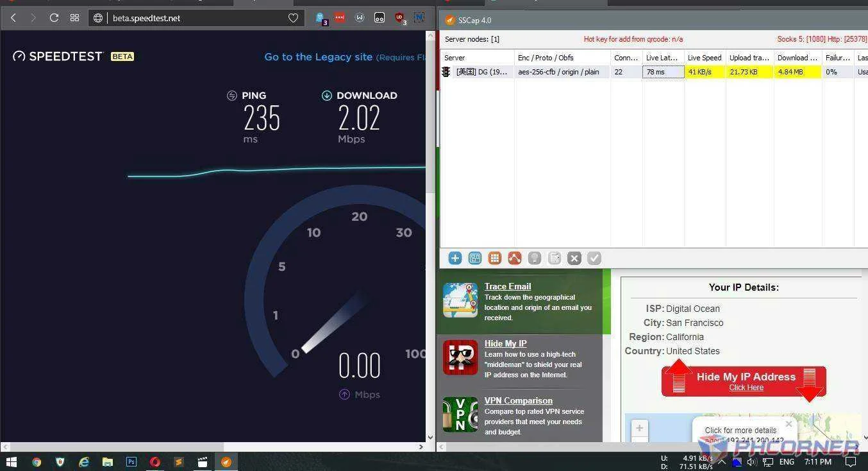
Task: Open the browser speed dial grid icon
Action: (74, 18)
